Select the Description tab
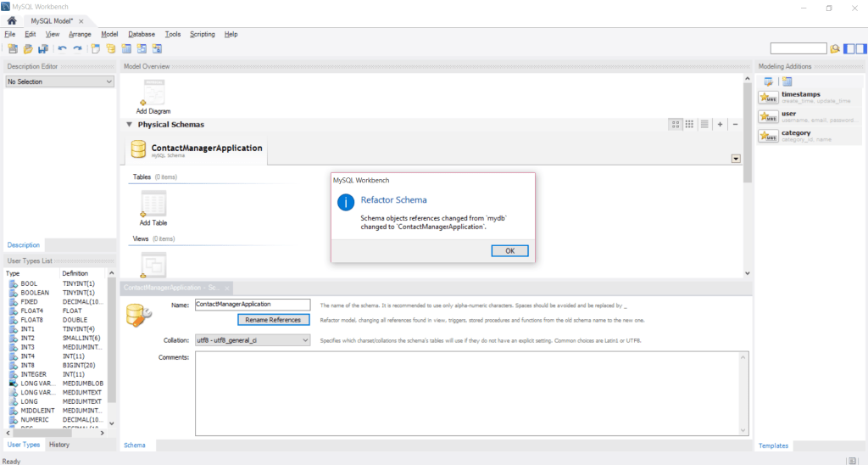 point(23,245)
